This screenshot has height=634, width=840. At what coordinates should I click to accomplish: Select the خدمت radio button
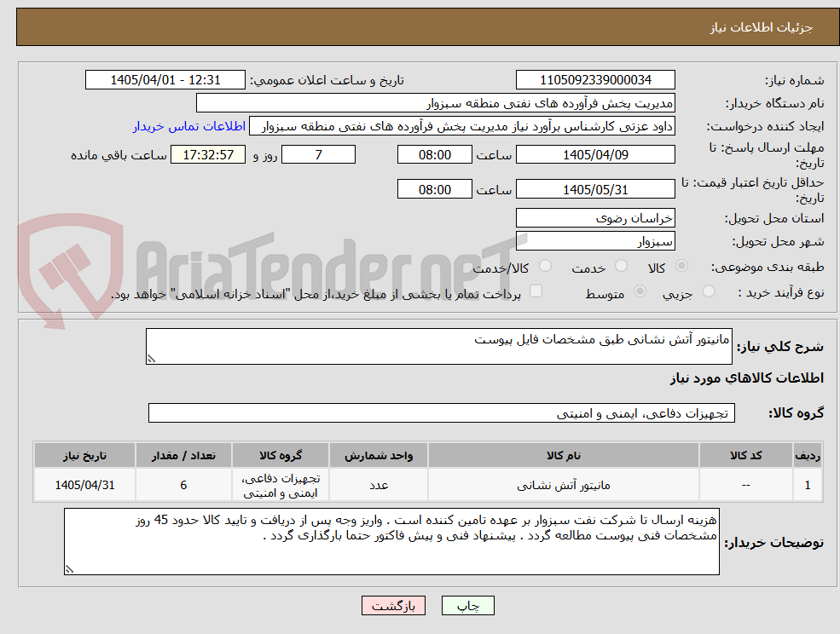621,266
